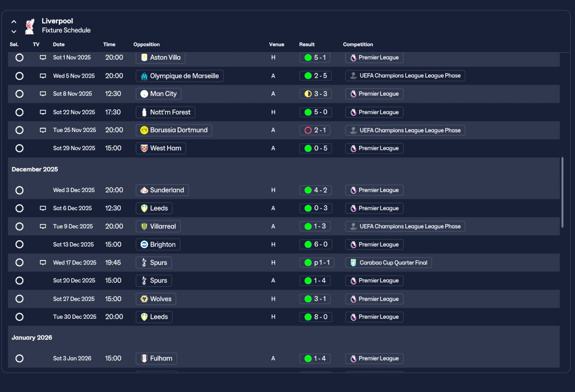Open the Aston Villa opposition button
Image resolution: width=575 pixels, height=392 pixels.
(x=160, y=57)
